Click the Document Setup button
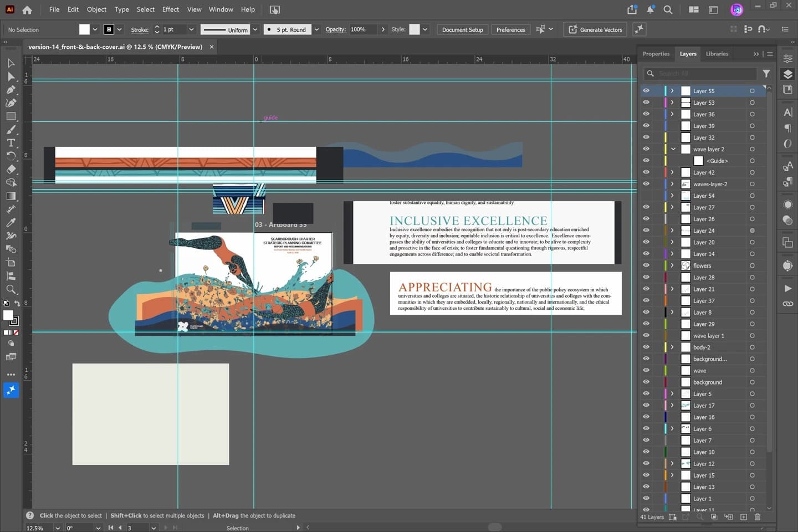The height and width of the screenshot is (532, 798). point(463,29)
